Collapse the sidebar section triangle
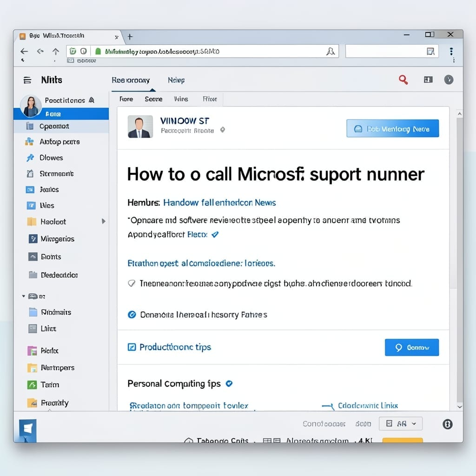Viewport: 476px width, 476px height. (x=23, y=296)
